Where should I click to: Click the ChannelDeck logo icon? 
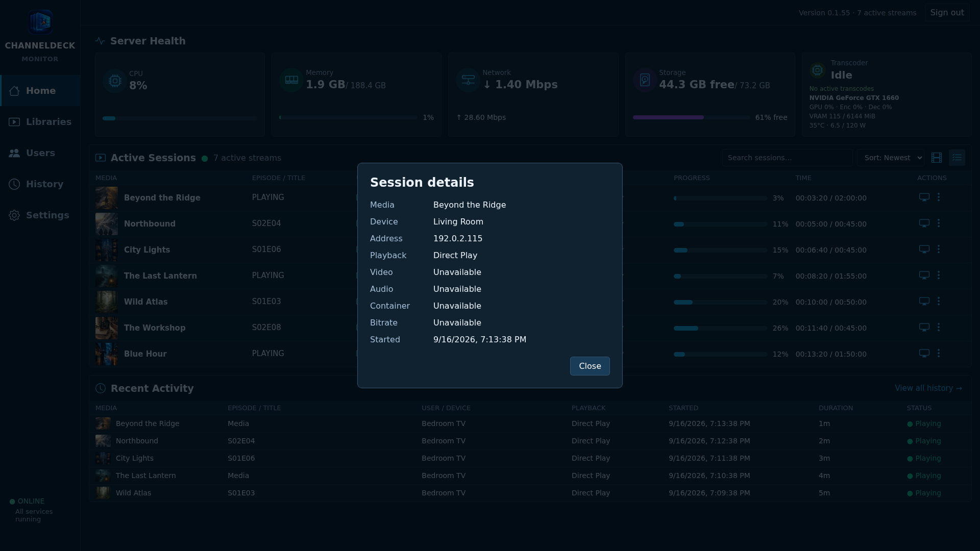(x=40, y=22)
